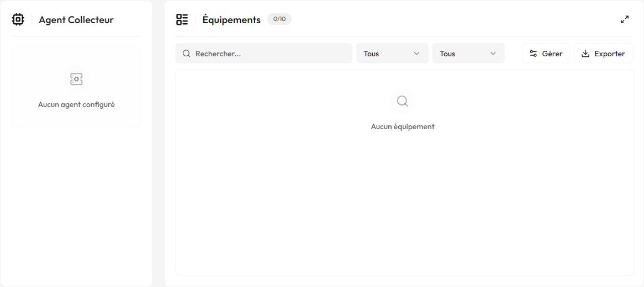Click the Exporter button

point(603,54)
